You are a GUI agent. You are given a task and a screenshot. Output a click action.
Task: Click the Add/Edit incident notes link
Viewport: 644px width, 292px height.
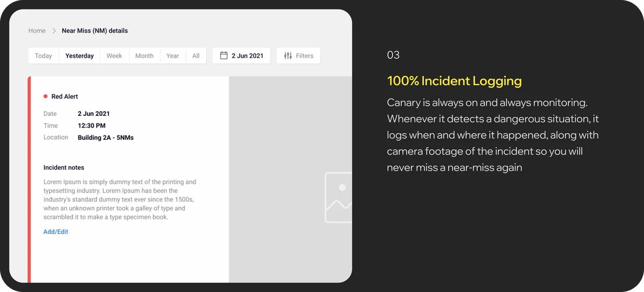(56, 232)
